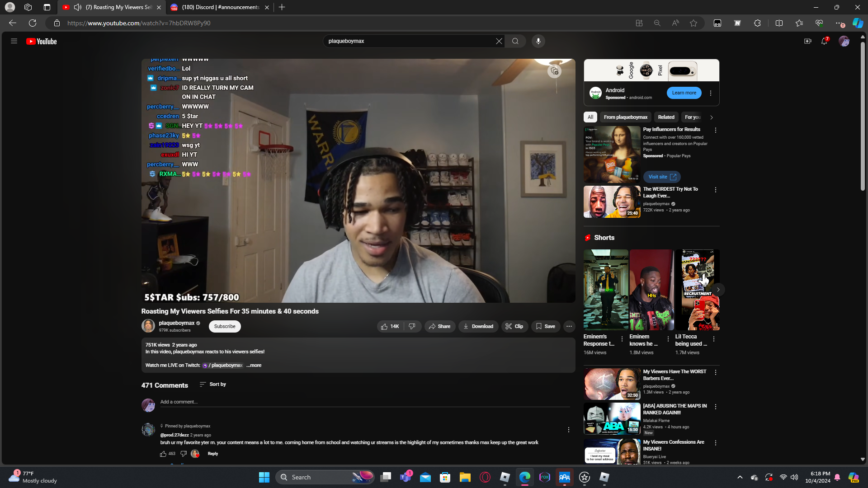Select the Related chip
Viewport: 868px width, 488px height.
click(666, 117)
